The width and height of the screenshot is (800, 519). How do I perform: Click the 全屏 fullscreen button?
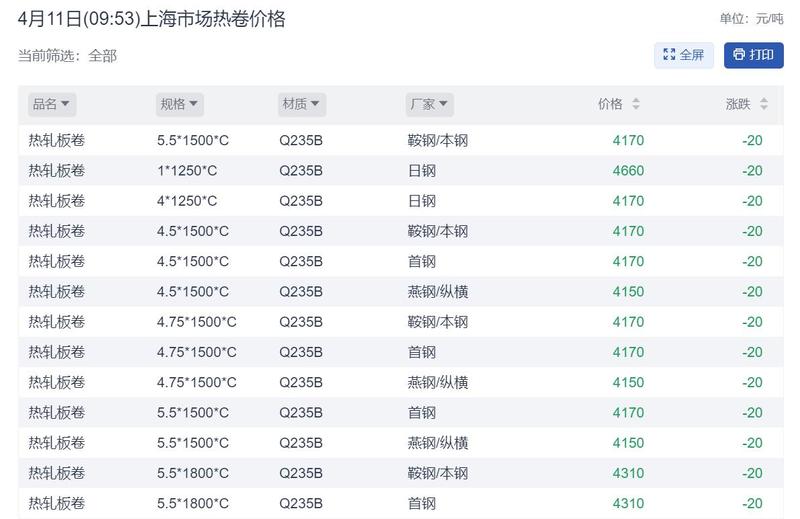pos(684,55)
